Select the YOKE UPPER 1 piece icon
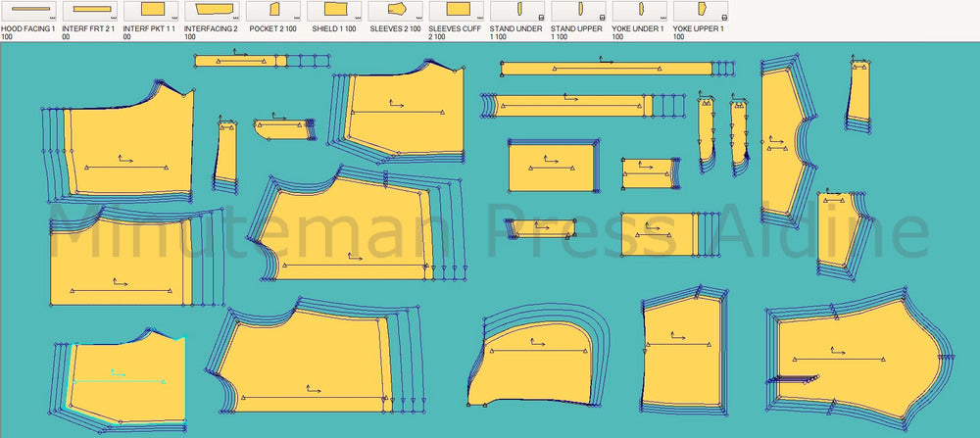Image resolution: width=980 pixels, height=438 pixels. tap(701, 11)
